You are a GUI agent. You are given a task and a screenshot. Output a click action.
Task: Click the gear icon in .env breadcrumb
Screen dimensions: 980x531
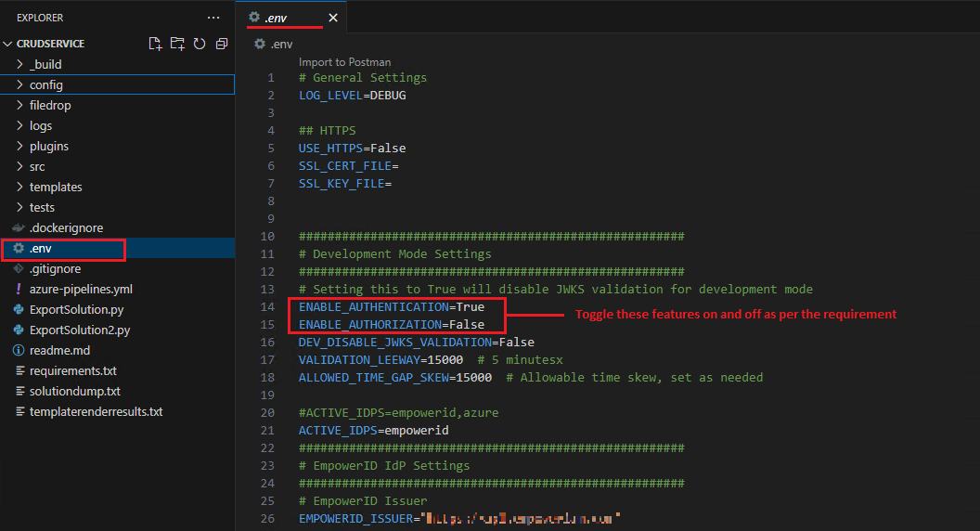tap(260, 44)
